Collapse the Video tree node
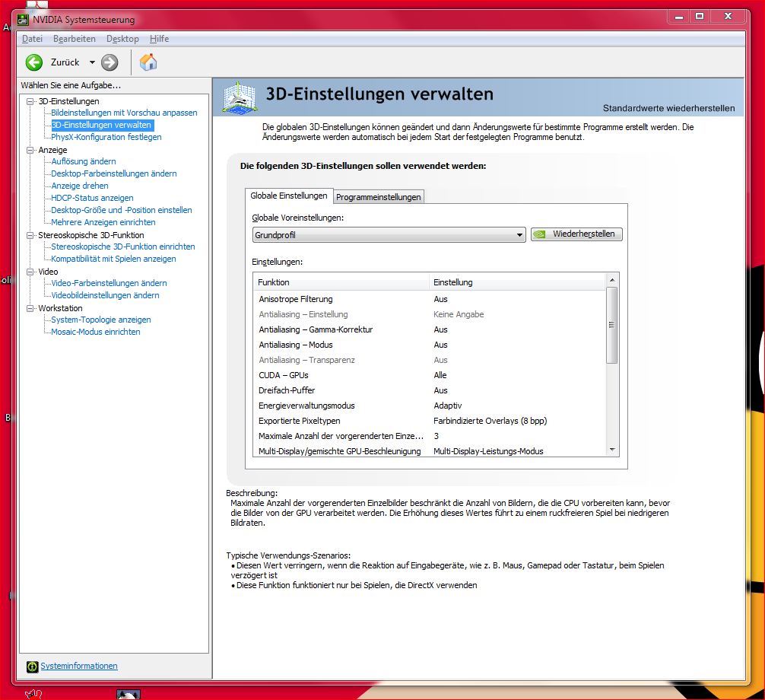Image resolution: width=765 pixels, height=700 pixels. [x=30, y=272]
